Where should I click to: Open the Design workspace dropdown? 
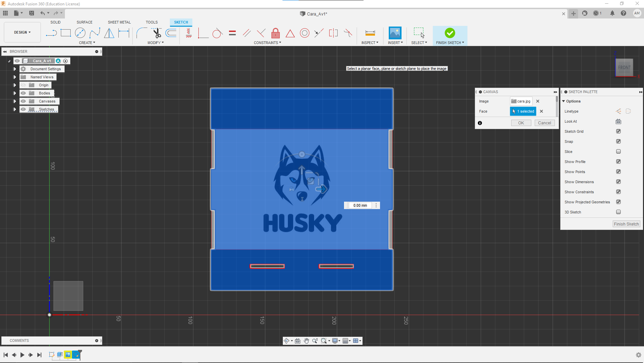click(x=22, y=32)
